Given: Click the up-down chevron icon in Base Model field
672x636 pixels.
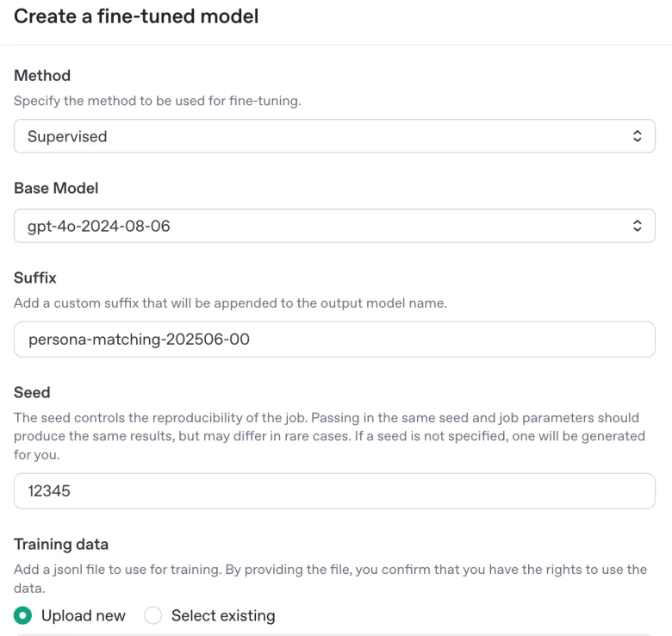Looking at the screenshot, I should pos(637,226).
